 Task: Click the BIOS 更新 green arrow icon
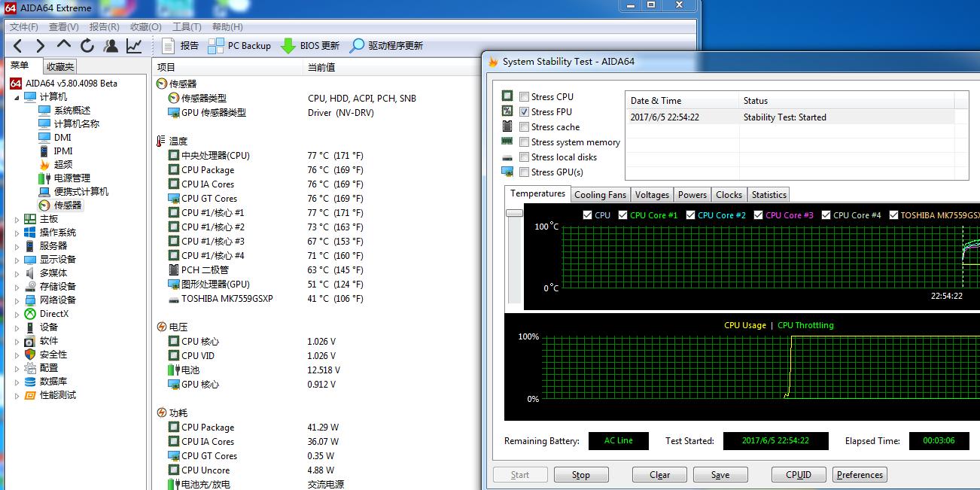[288, 46]
